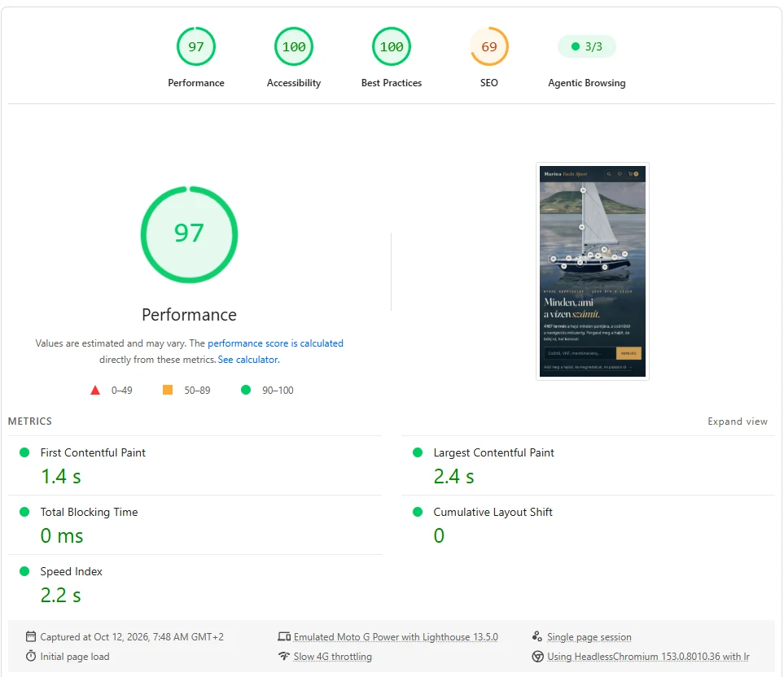
Task: Click the large 97 performance gauge
Action: (189, 234)
